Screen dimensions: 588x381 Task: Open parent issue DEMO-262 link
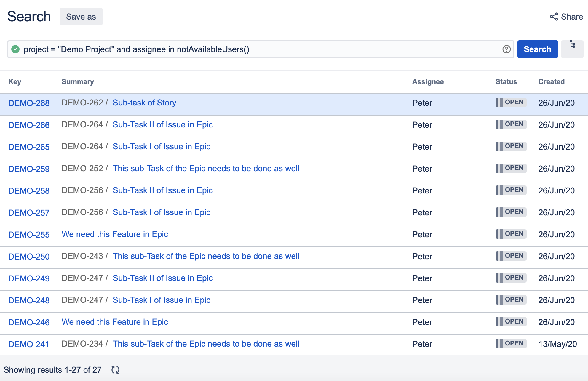coord(82,103)
